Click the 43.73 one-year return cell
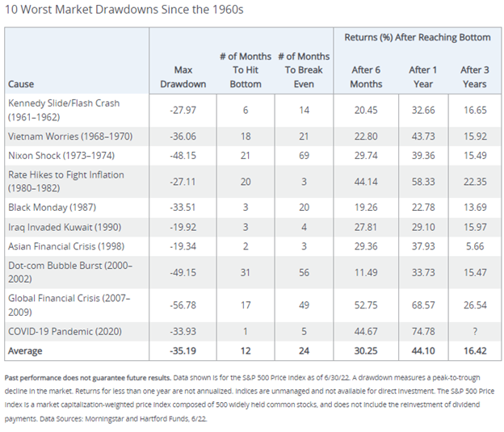Image resolution: width=504 pixels, height=432 pixels. (423, 136)
